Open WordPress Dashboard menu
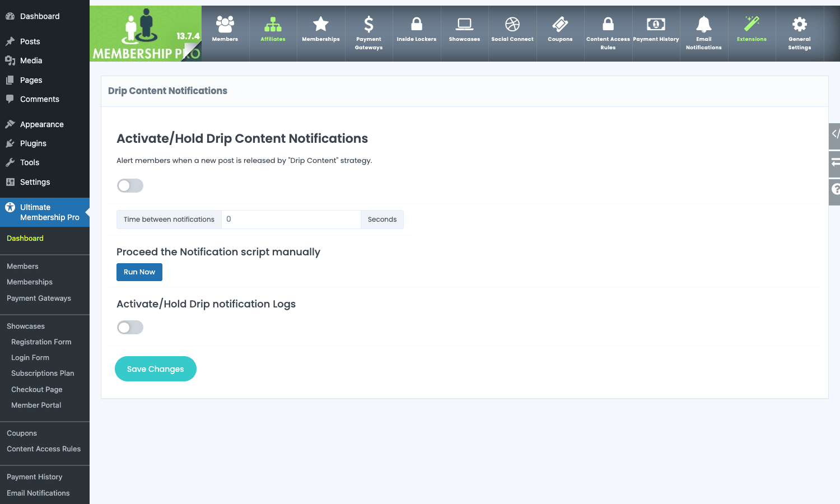This screenshot has height=504, width=840. coord(45,16)
